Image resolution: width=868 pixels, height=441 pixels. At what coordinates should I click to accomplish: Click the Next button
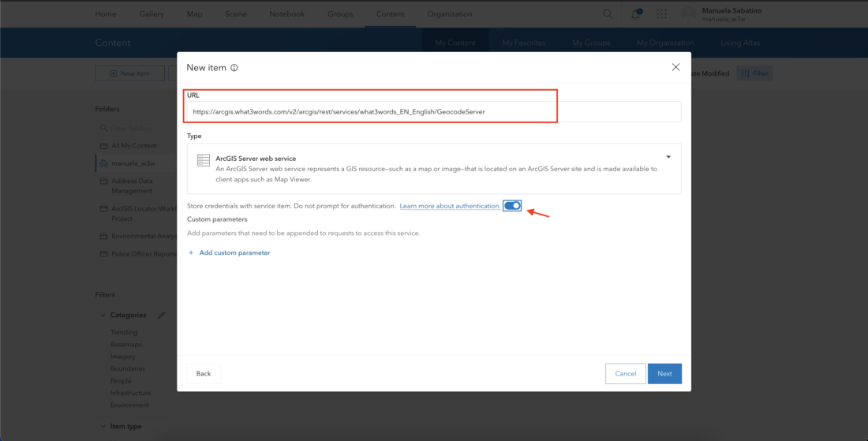[665, 373]
